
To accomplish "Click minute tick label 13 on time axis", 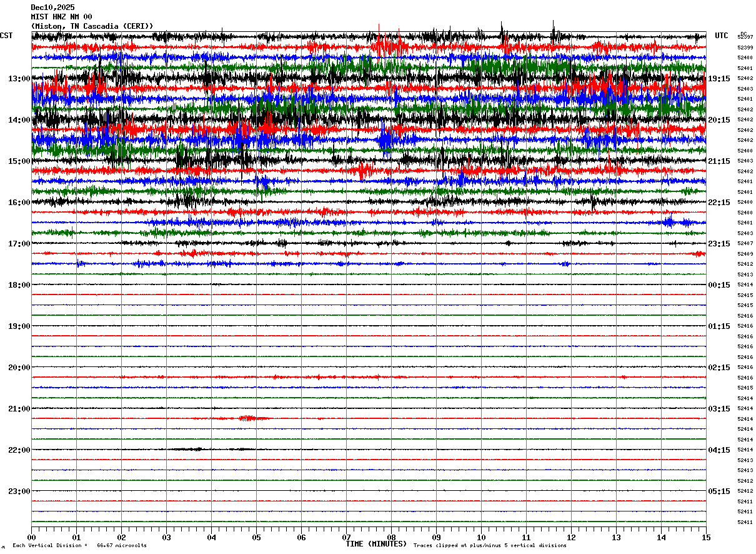I will point(616,537).
